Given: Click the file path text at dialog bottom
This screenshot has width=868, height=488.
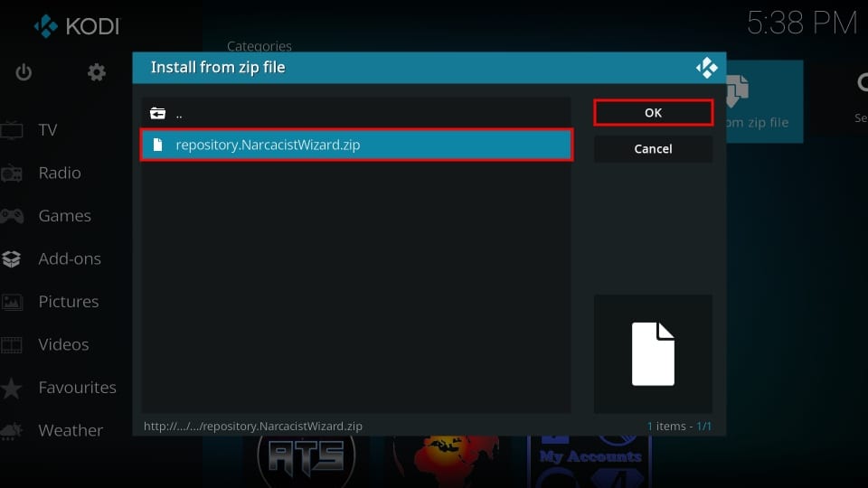Looking at the screenshot, I should 253,426.
